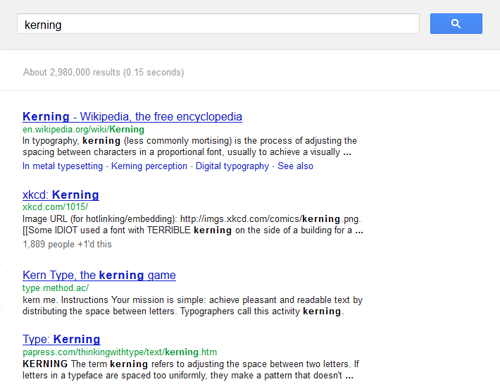Screen dimensions: 500x389
Task: Open the 'xkcd: Kerning' result
Action: tap(61, 195)
